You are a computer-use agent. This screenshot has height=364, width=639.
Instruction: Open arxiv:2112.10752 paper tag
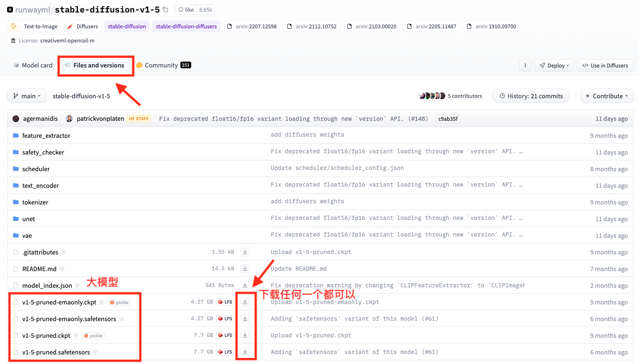tap(312, 26)
